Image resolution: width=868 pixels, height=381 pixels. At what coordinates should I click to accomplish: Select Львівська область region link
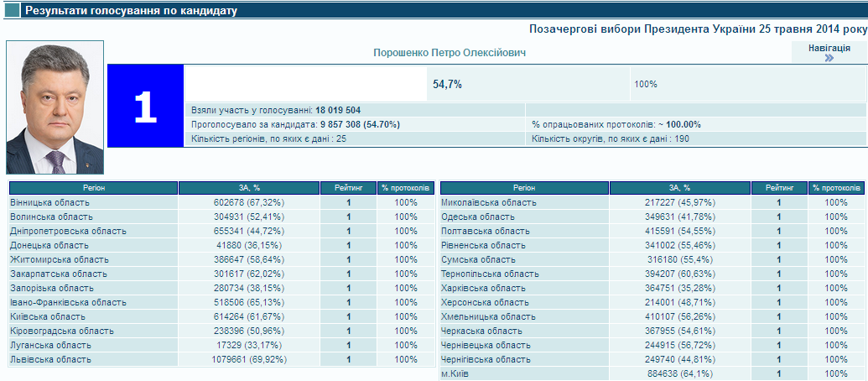[50, 359]
